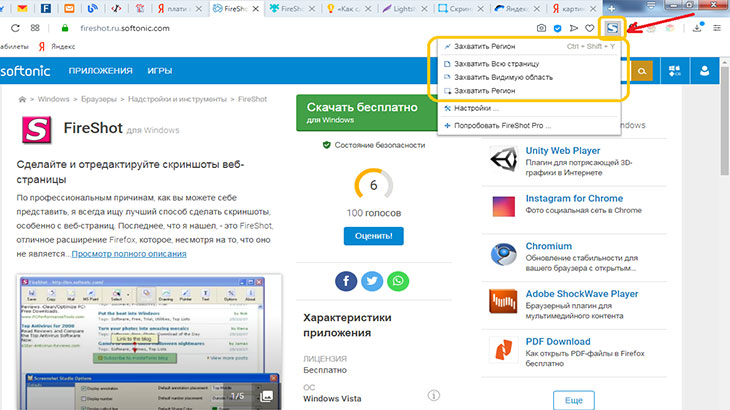Screen dimensions: 730x410
Task: Open the user profile icon in Softonic header
Action: (707, 71)
